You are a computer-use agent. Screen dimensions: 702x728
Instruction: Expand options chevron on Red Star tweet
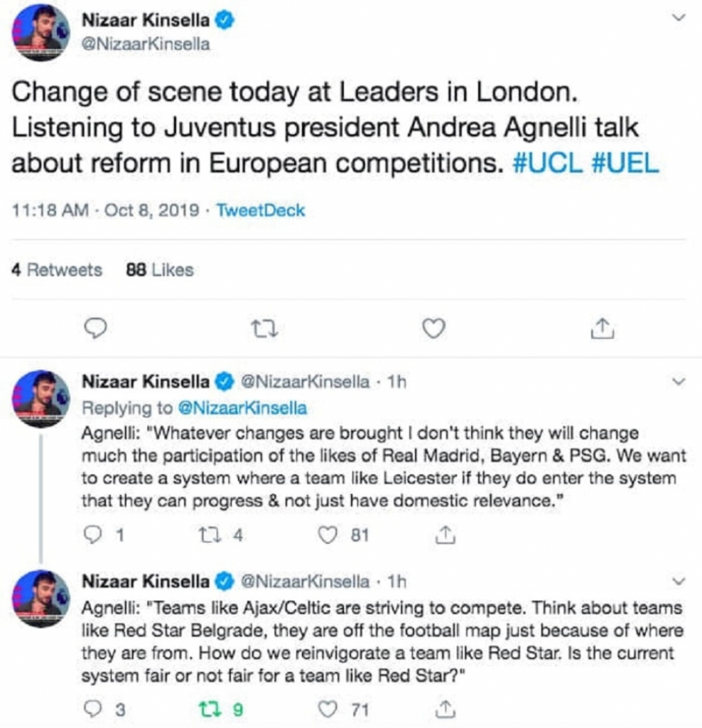[679, 580]
